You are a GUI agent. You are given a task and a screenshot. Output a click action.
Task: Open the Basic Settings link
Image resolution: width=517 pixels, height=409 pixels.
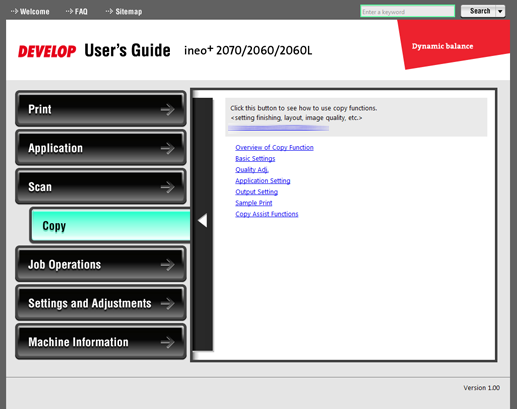[255, 158]
